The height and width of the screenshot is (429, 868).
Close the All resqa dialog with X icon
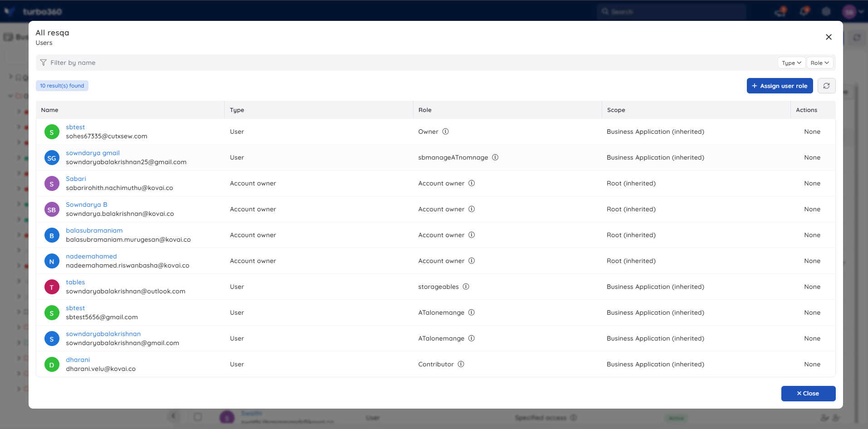tap(829, 37)
